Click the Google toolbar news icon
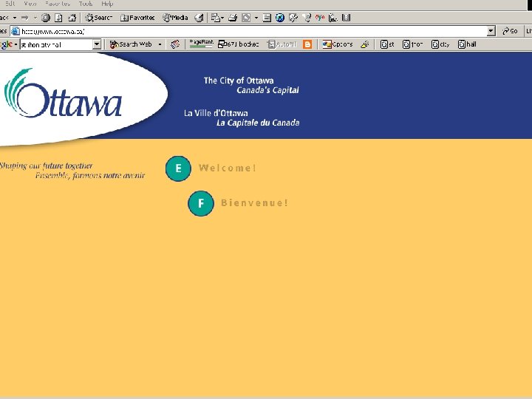 point(175,44)
